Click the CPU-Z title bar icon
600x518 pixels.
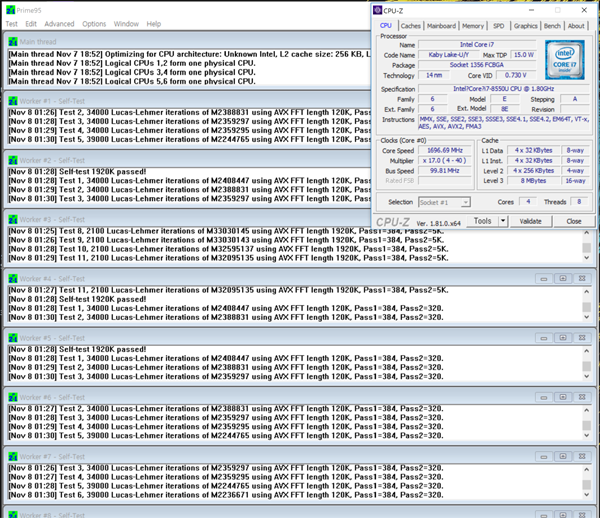pos(377,10)
